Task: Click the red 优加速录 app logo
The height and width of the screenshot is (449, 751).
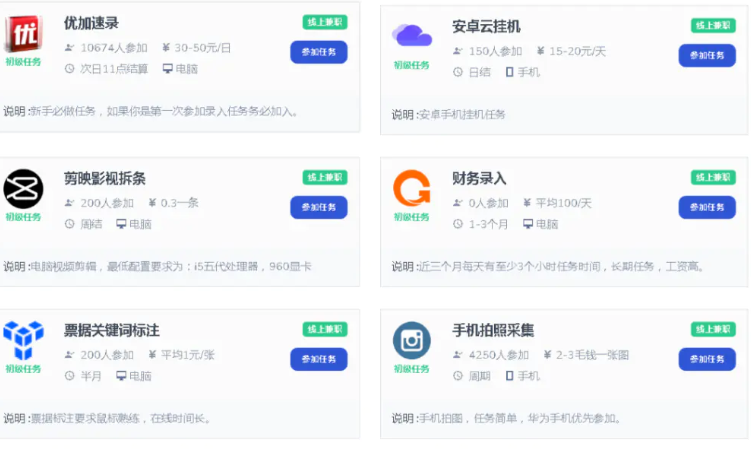Action: 23,34
